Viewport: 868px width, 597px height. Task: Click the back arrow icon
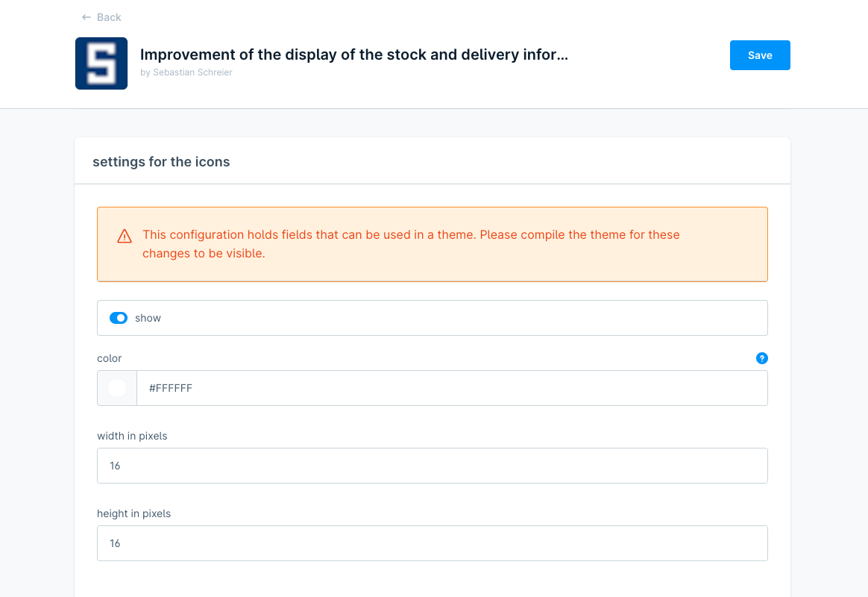87,17
